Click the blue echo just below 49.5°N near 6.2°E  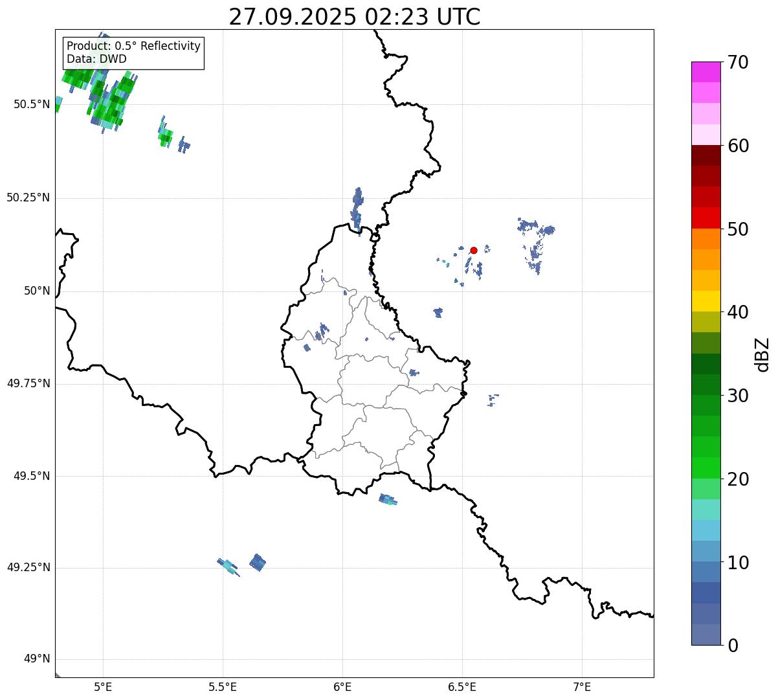pos(388,499)
